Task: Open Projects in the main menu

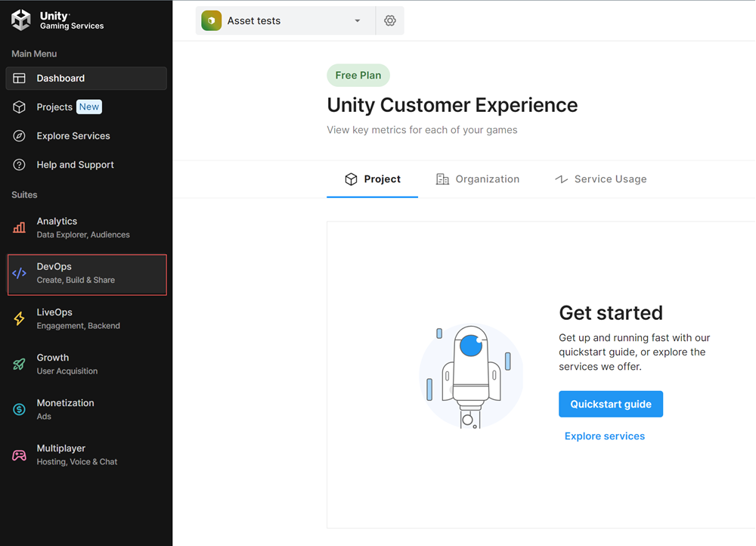Action: pyautogui.click(x=54, y=107)
